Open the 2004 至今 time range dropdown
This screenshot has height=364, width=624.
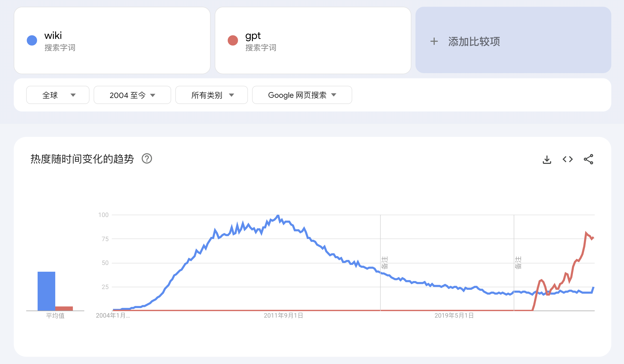[132, 95]
